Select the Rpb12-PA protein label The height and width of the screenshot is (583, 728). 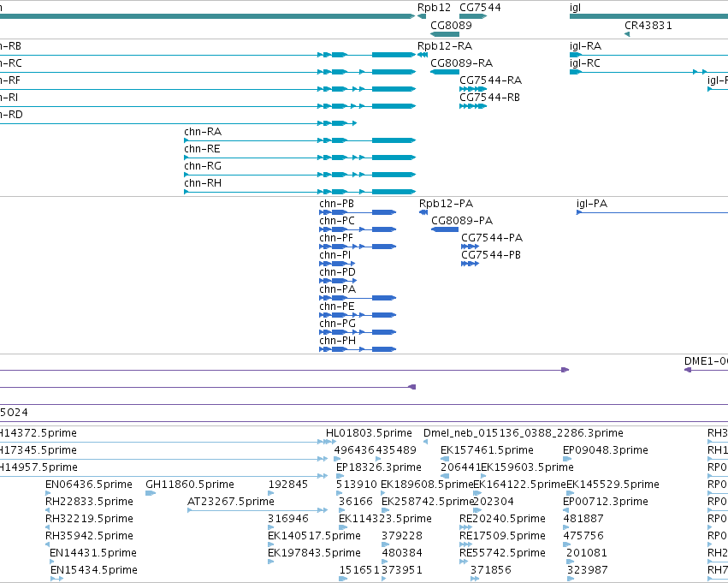tap(447, 204)
